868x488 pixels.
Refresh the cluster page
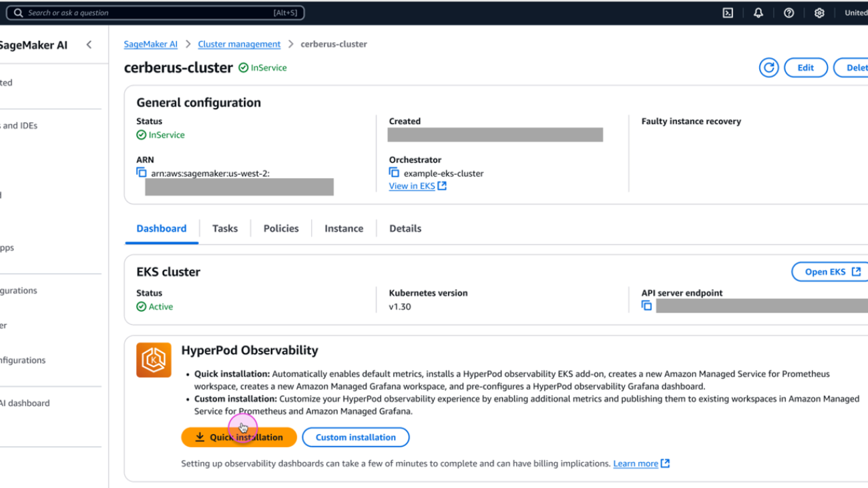[x=769, y=67]
